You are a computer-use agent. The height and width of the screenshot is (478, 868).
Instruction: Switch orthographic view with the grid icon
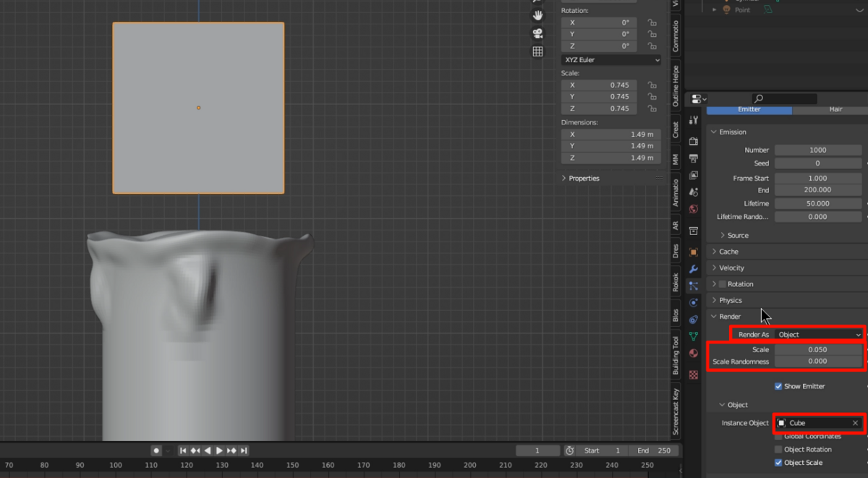[x=537, y=51]
